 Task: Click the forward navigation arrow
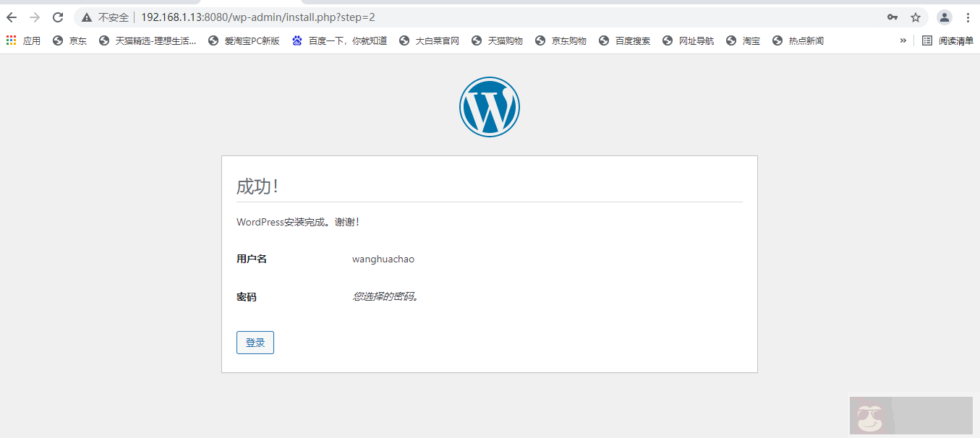point(34,16)
